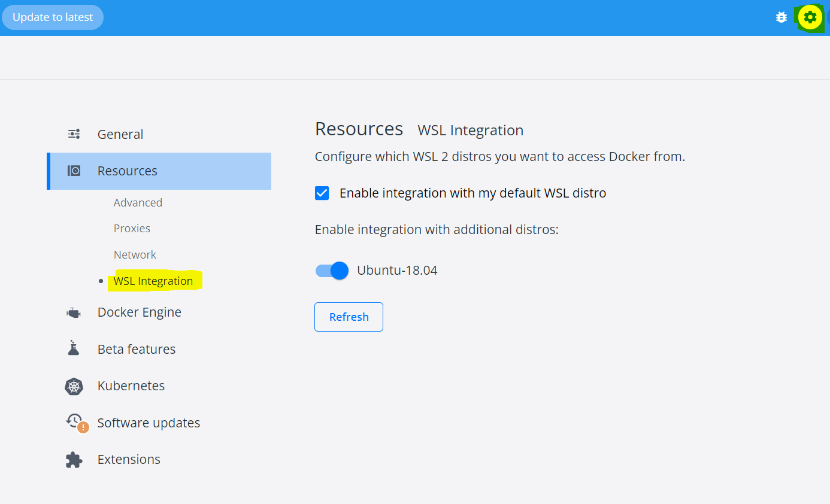Click the Update to latest button
Screen dimensions: 830x504
click(53, 17)
